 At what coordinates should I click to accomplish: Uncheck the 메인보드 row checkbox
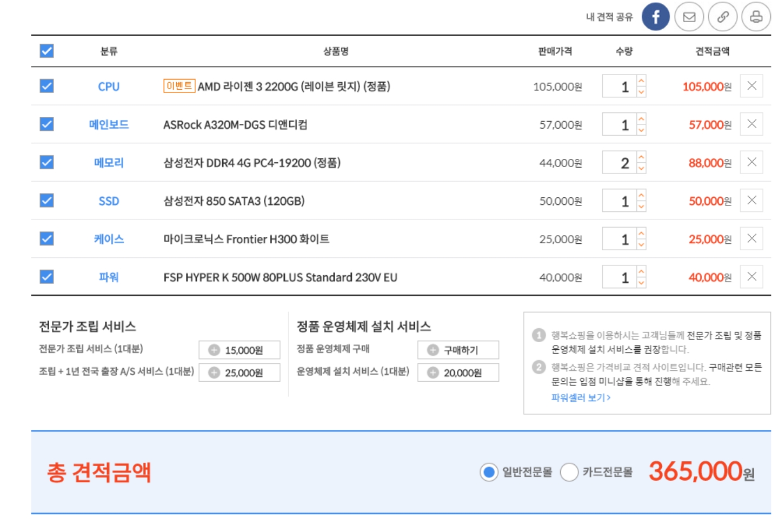47,124
